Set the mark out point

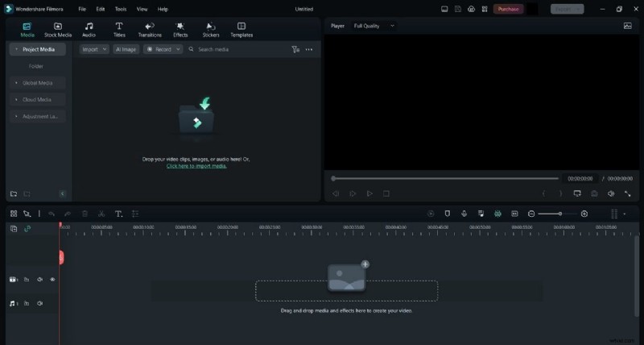click(560, 193)
